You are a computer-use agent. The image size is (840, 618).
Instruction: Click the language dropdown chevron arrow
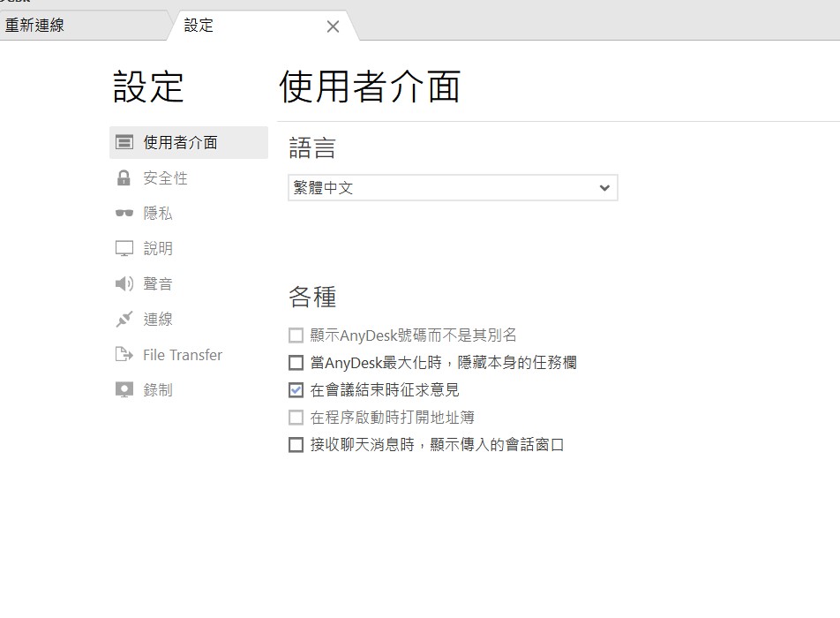coord(604,187)
